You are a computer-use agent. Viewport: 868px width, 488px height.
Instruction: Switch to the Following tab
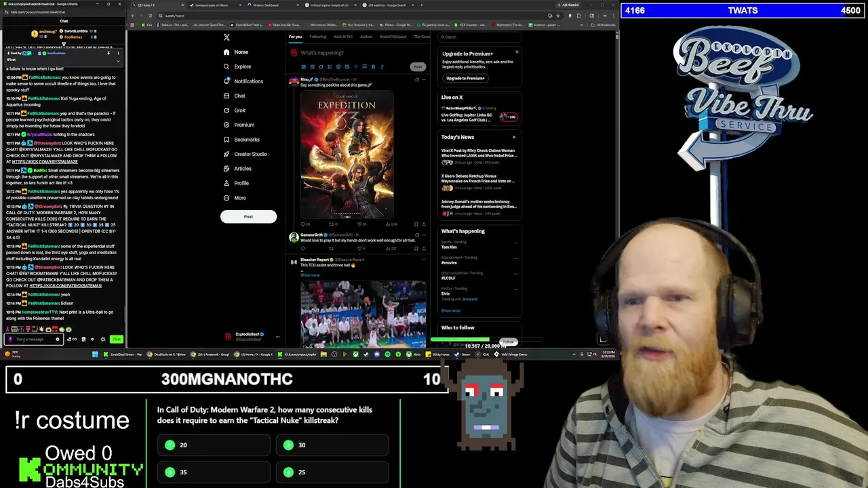pyautogui.click(x=317, y=37)
